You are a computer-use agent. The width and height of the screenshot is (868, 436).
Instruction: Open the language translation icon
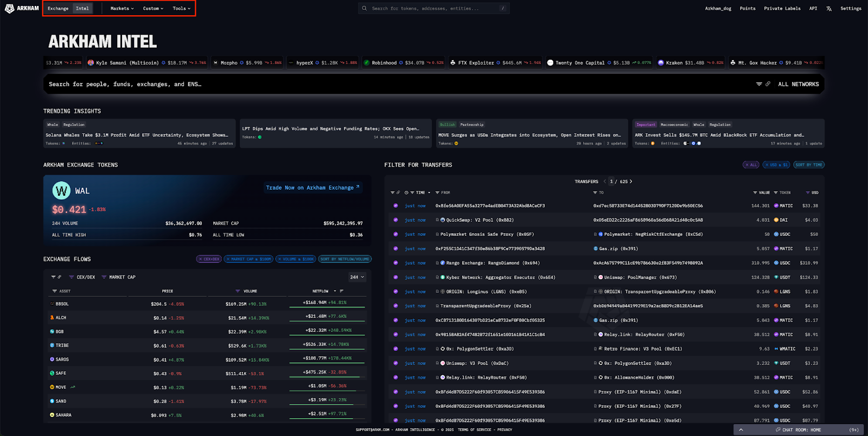pyautogui.click(x=828, y=9)
